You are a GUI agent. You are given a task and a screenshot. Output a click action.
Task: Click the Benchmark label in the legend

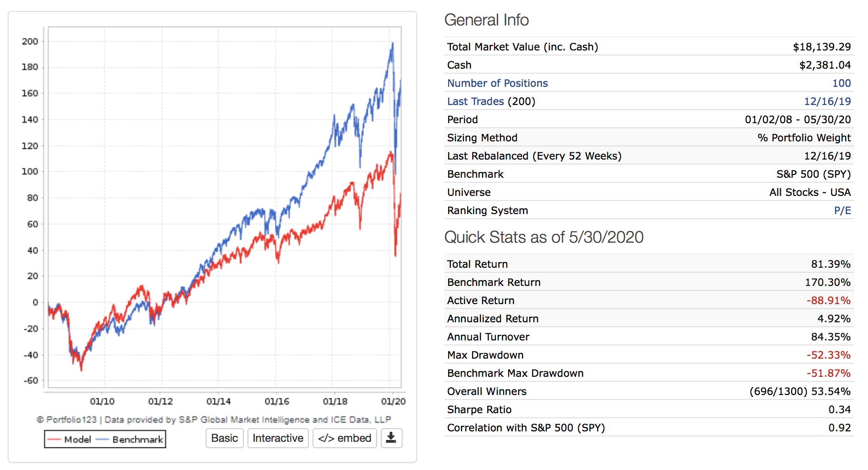click(x=137, y=440)
